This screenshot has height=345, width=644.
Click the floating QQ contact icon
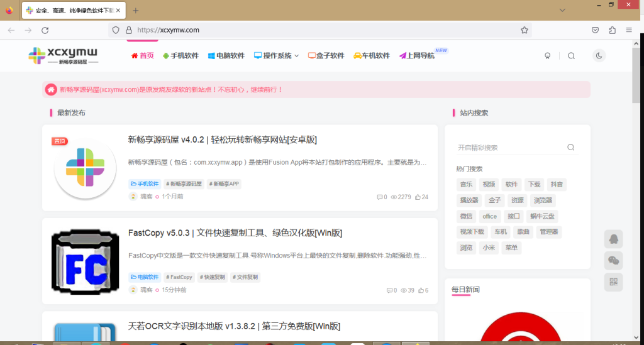(x=614, y=239)
